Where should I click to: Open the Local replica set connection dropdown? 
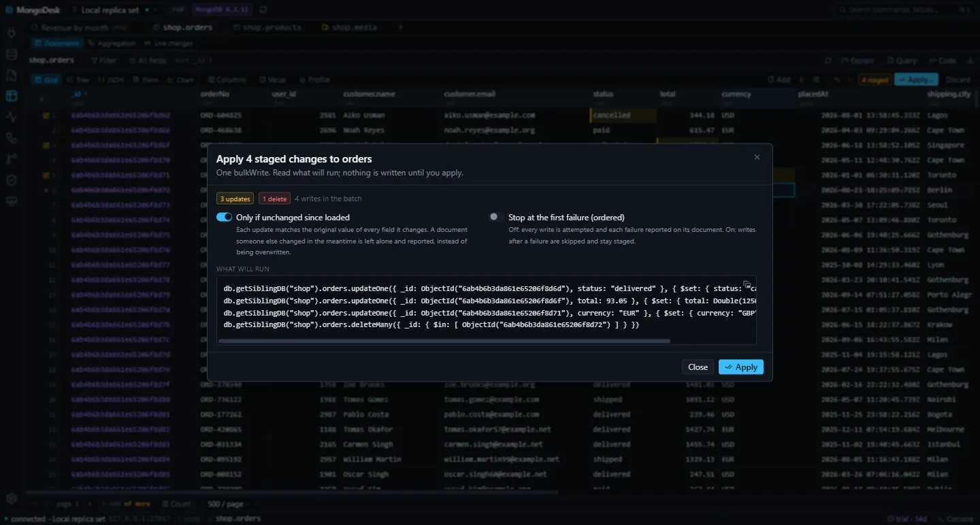tap(115, 10)
